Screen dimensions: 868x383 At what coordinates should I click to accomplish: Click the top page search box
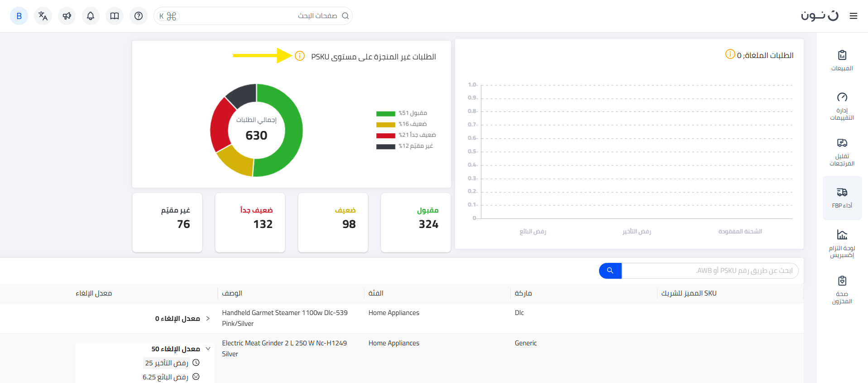pos(258,16)
